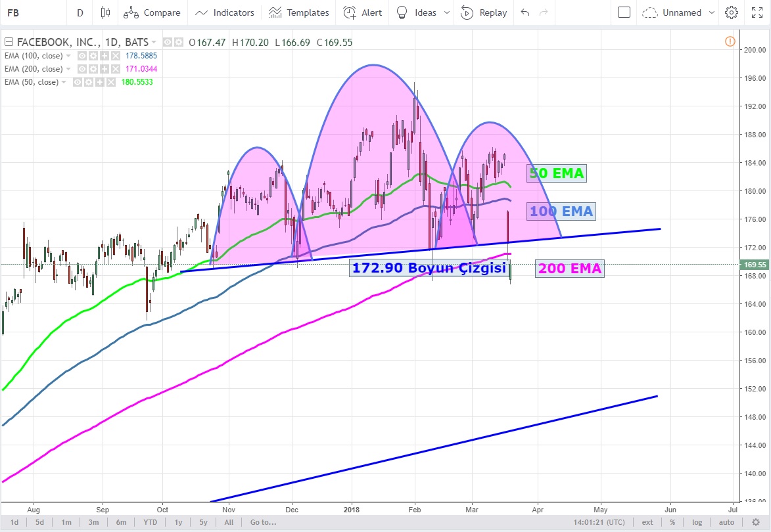Select the 1m time range
The height and width of the screenshot is (532, 771).
(66, 522)
